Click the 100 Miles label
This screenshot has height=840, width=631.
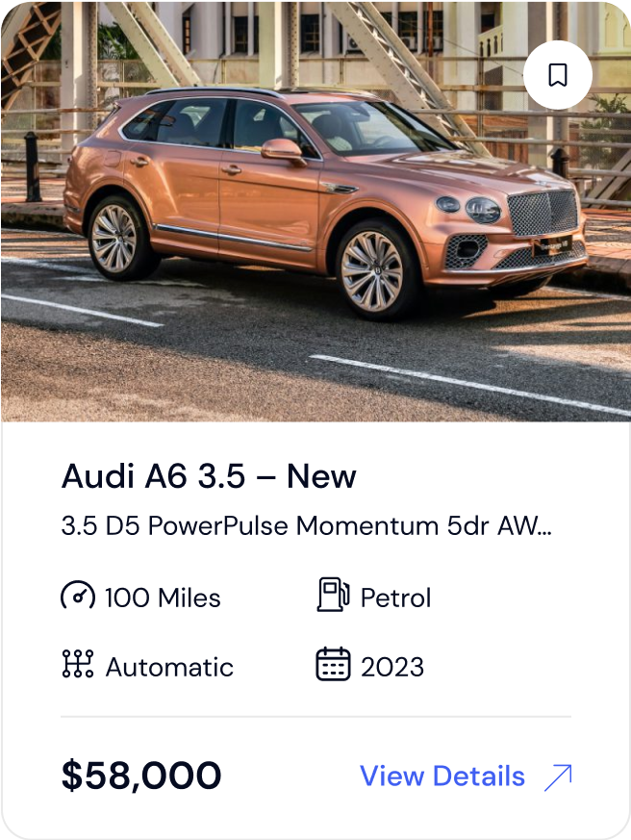coord(163,598)
